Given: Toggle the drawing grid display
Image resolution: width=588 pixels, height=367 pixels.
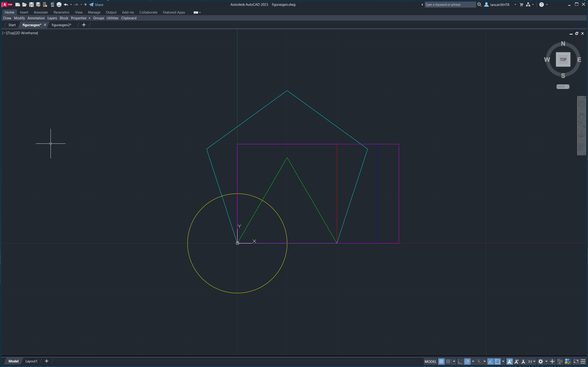Looking at the screenshot, I should 441,361.
